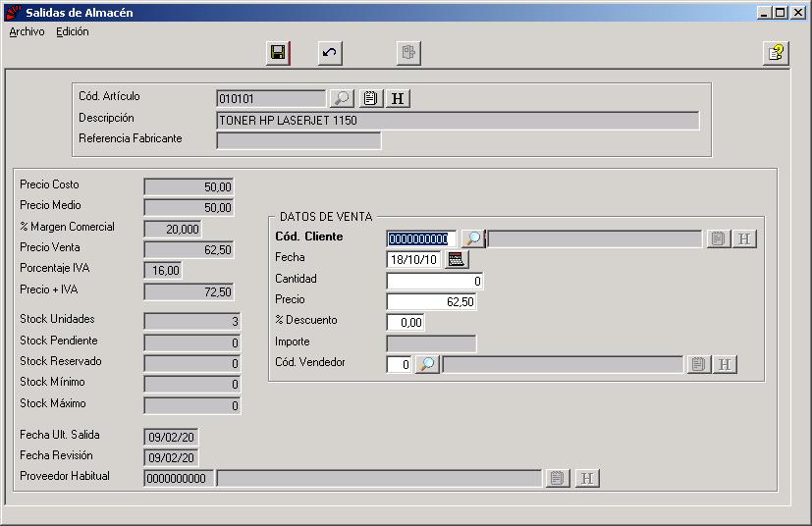Image resolution: width=812 pixels, height=526 pixels.
Task: Open the calendar picker beside Fecha
Action: coord(457,259)
